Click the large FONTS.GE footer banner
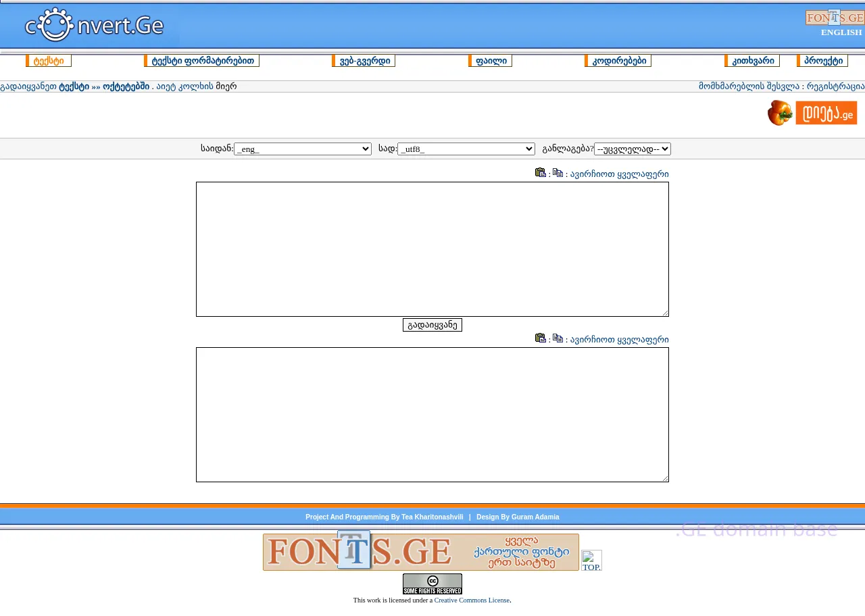The height and width of the screenshot is (616, 865). coord(420,552)
